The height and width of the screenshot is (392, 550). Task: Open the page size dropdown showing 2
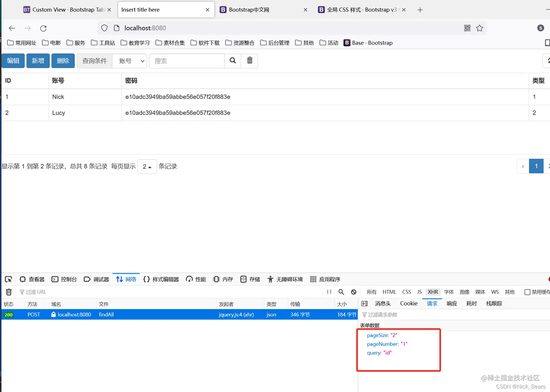(x=147, y=167)
